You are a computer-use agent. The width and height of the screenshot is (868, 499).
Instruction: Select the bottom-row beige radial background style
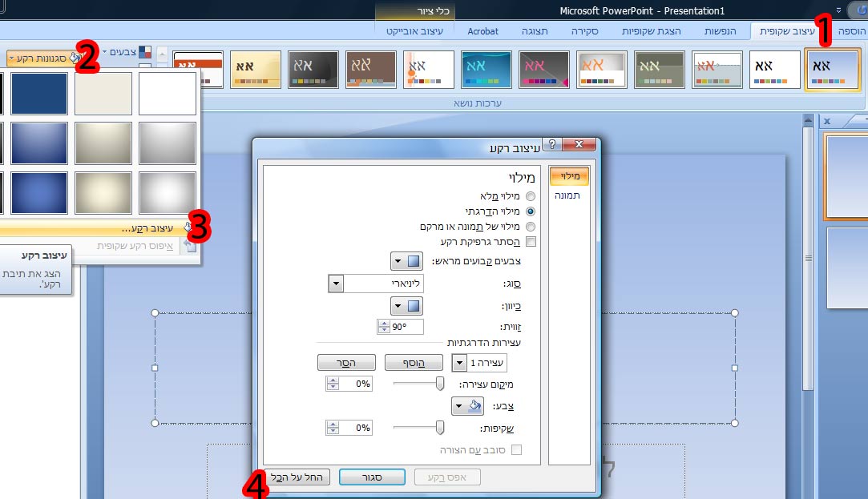[x=103, y=192]
